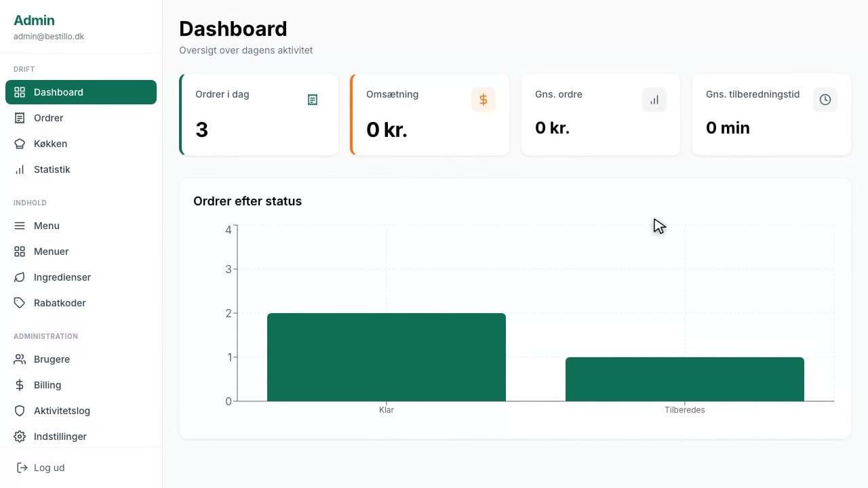Click the Gns. ordre card label
The width and height of the screenshot is (868, 488).
pos(559,94)
